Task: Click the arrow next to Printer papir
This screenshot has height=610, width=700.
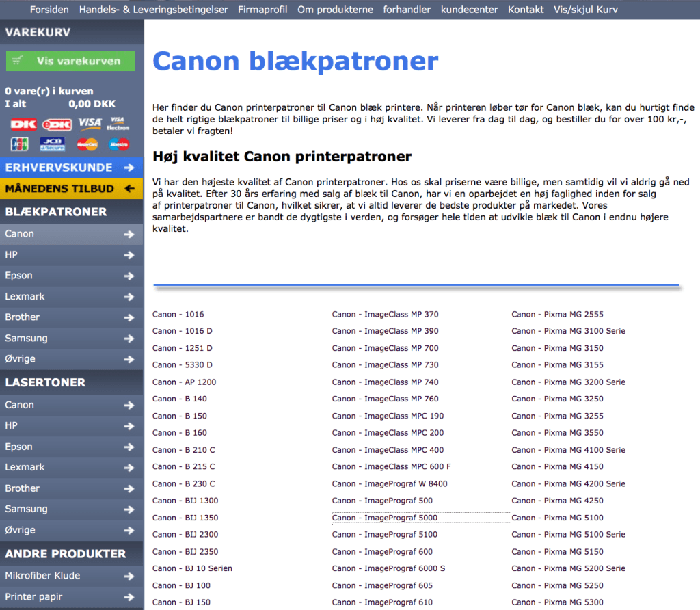Action: point(129,597)
